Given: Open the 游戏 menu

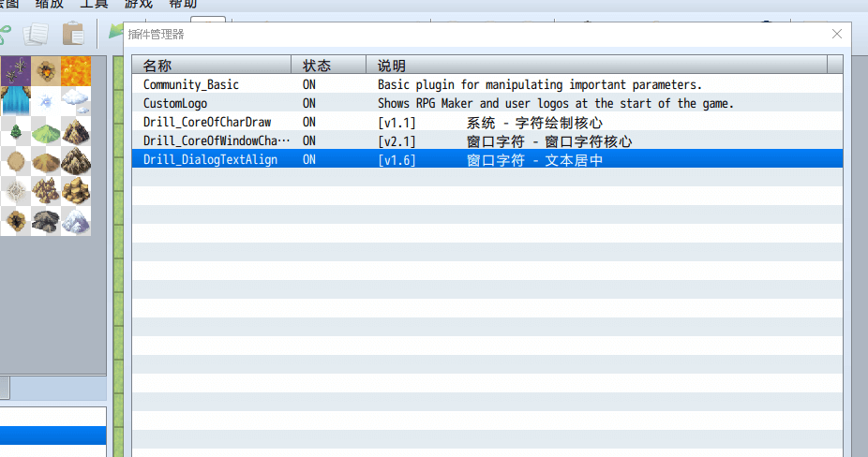Looking at the screenshot, I should [x=140, y=4].
